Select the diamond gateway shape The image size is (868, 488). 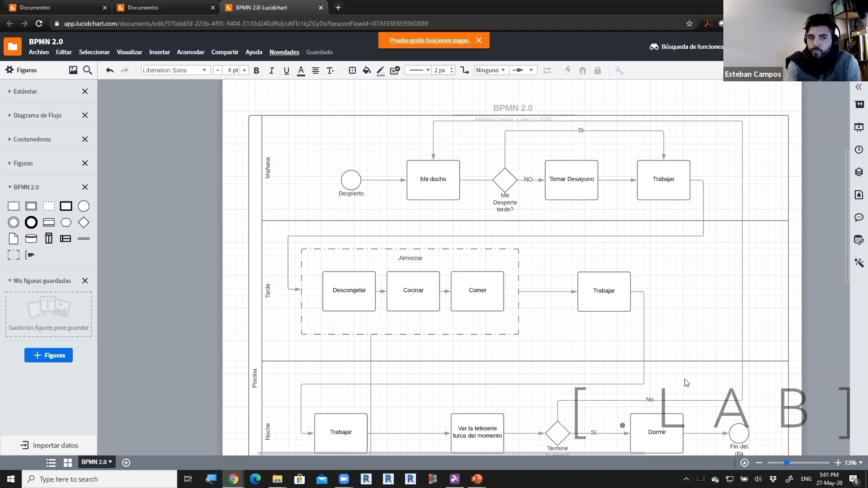pyautogui.click(x=84, y=222)
